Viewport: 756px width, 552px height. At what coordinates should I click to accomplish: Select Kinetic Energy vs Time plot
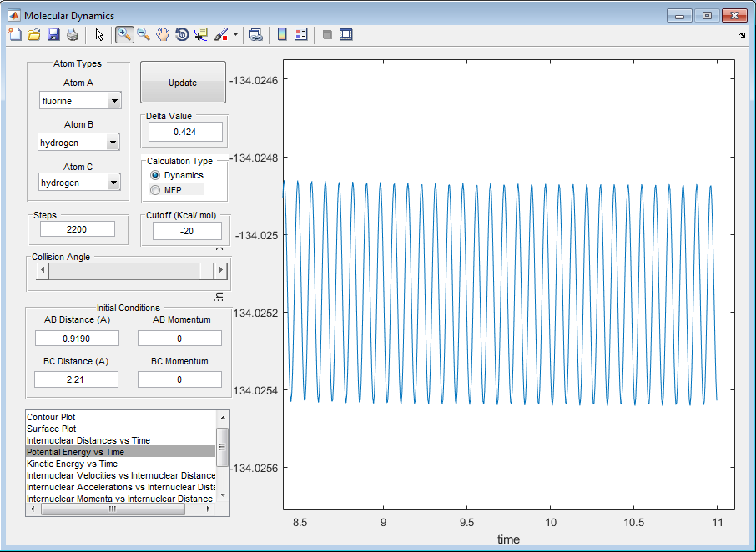73,464
